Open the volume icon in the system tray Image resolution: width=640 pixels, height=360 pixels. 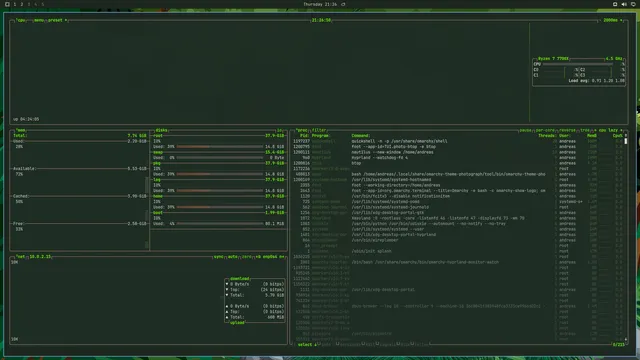[x=624, y=4]
